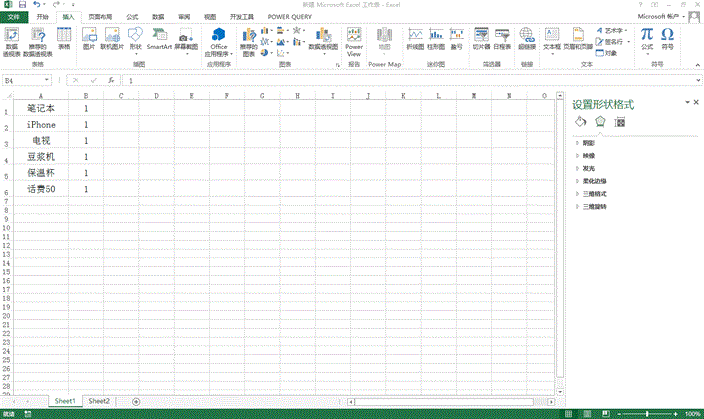Expand the Glow (发光) section
The height and width of the screenshot is (419, 704).
588,168
